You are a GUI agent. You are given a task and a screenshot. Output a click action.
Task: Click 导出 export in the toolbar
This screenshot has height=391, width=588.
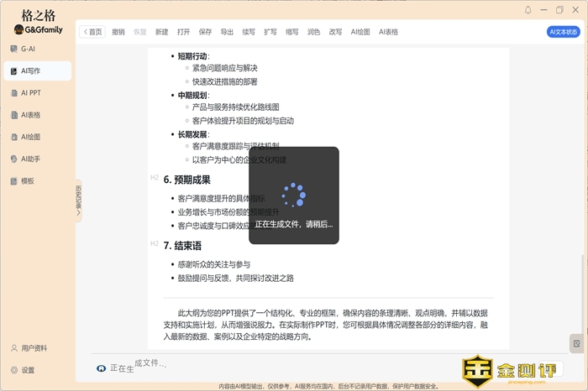point(227,32)
